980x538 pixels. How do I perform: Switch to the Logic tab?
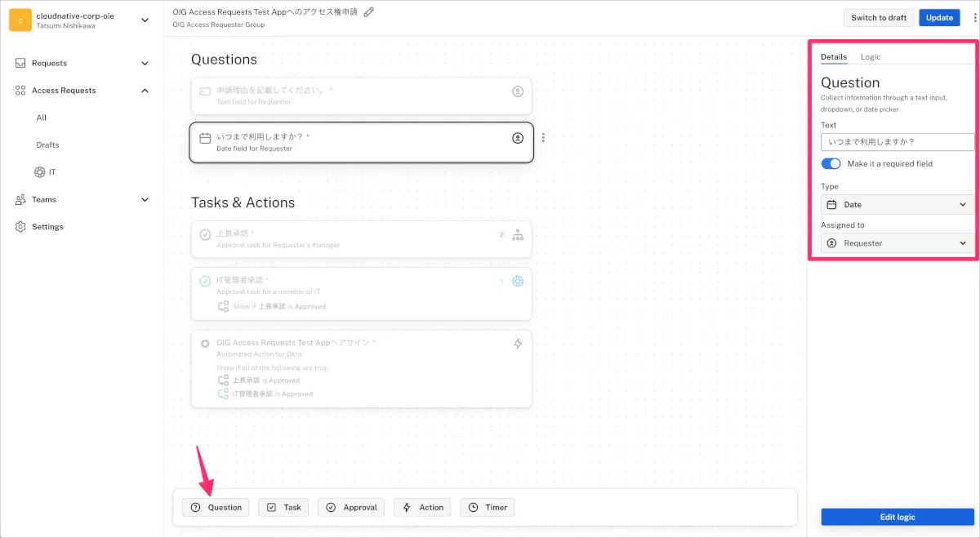(x=871, y=57)
